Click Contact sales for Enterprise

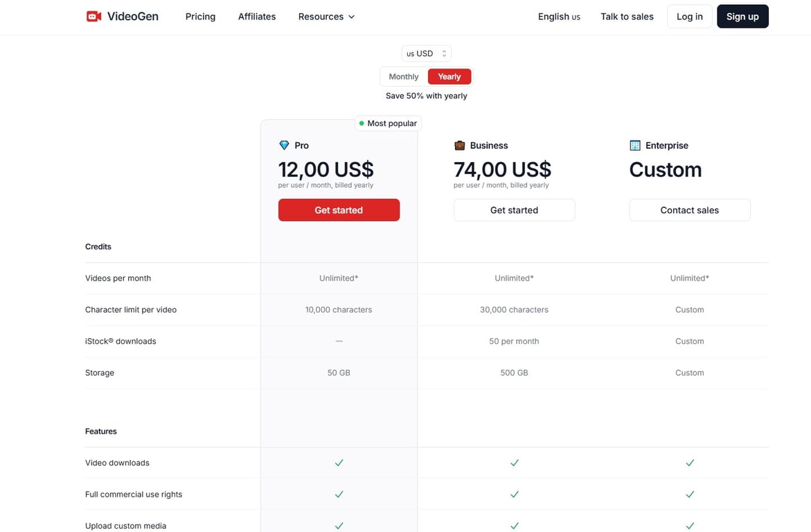pos(689,210)
